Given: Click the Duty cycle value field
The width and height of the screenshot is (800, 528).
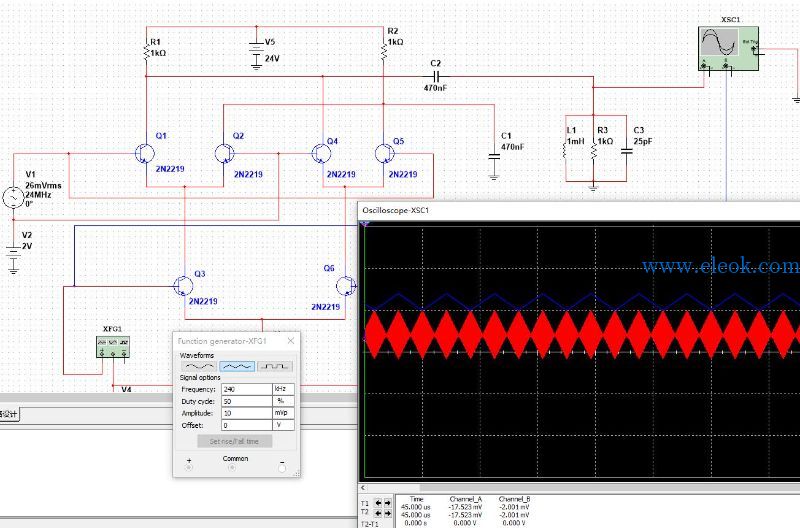Looking at the screenshot, I should pos(246,401).
